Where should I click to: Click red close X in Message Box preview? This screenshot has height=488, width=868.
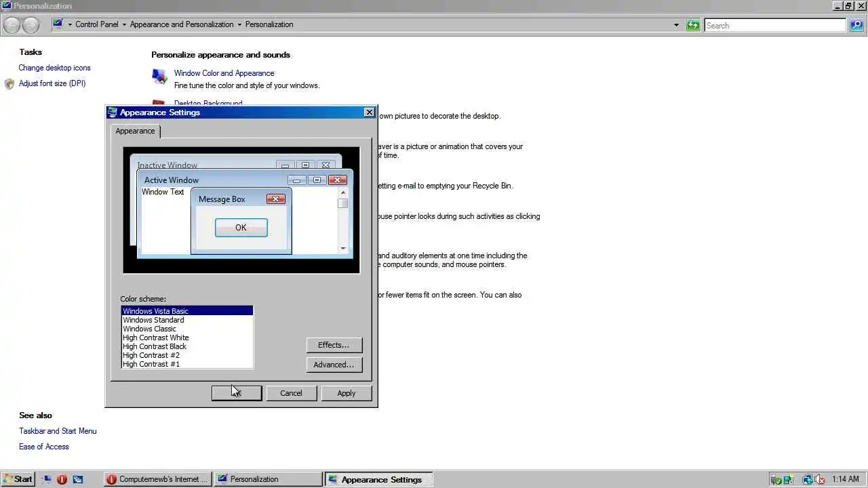coord(275,199)
